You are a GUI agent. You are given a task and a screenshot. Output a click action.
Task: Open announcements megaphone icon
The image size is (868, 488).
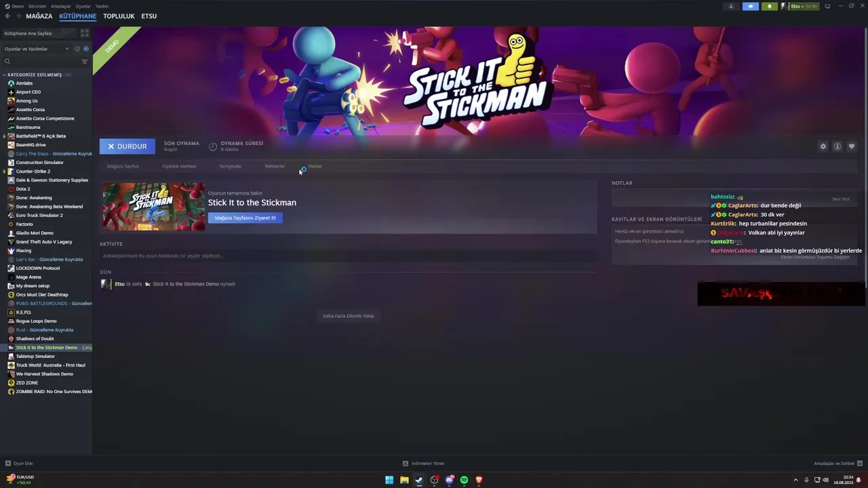coord(750,6)
